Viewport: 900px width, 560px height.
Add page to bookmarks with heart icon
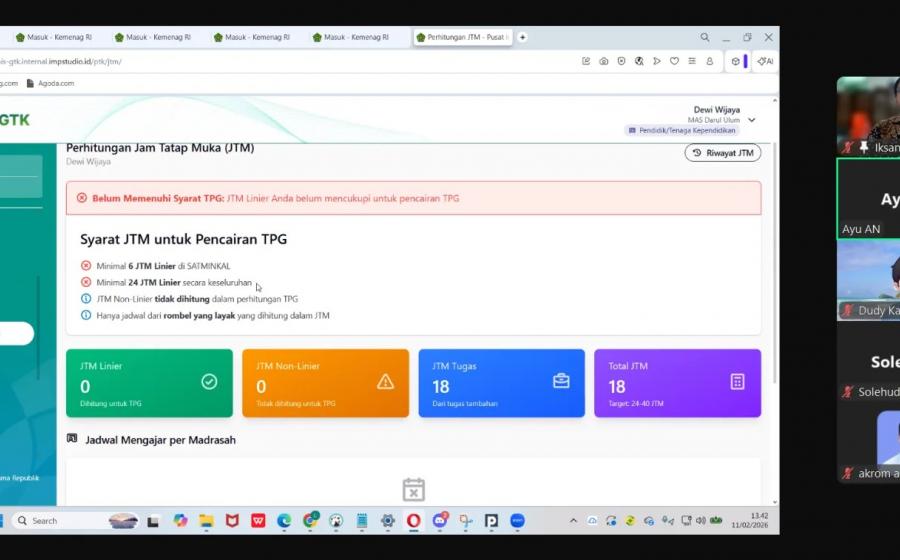[x=674, y=61]
